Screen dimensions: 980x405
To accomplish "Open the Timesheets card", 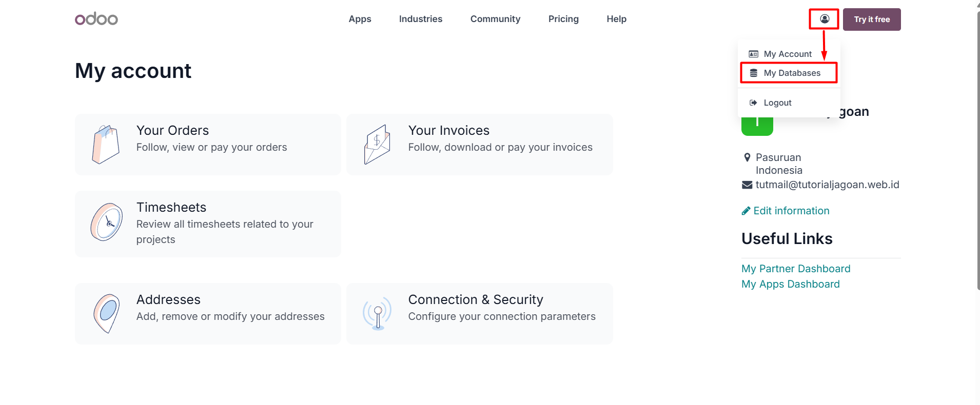I will coord(208,224).
